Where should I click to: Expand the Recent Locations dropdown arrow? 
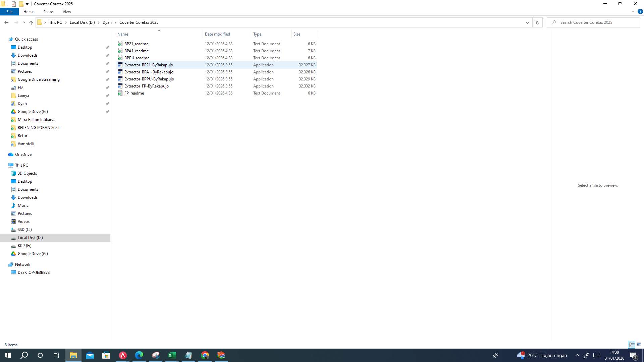(x=24, y=22)
